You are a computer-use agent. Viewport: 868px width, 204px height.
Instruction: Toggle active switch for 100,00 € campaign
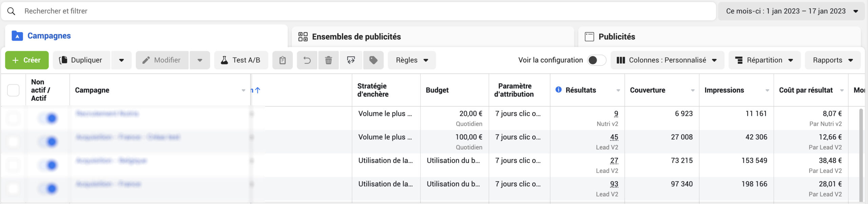(x=48, y=142)
